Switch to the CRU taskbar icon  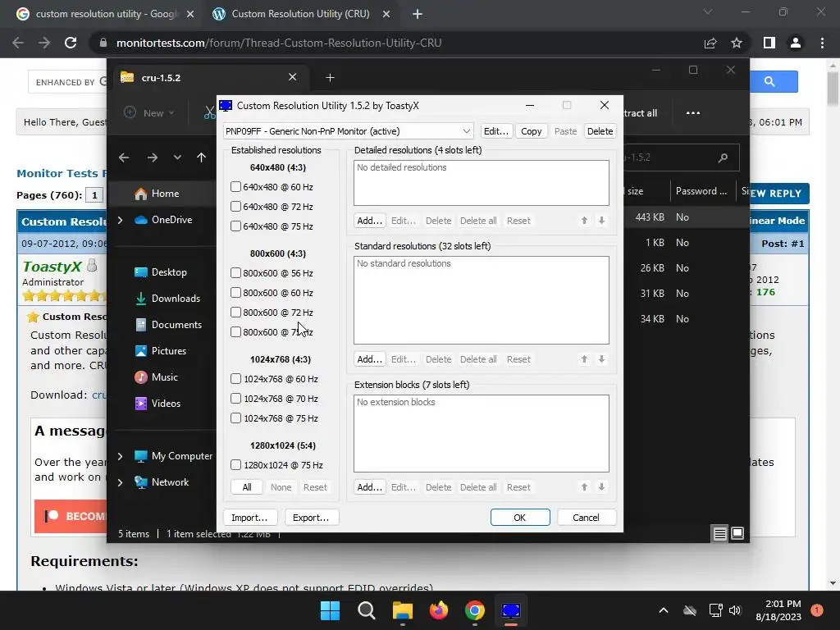[x=511, y=610]
